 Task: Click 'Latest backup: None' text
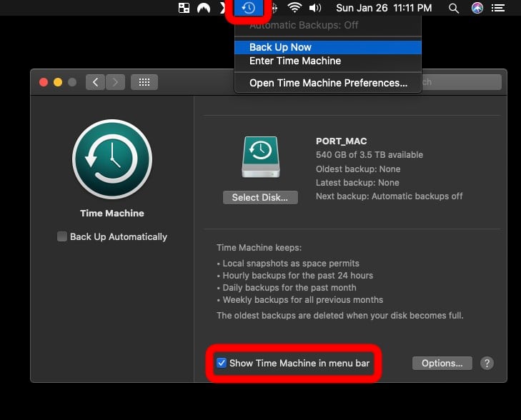tap(357, 183)
